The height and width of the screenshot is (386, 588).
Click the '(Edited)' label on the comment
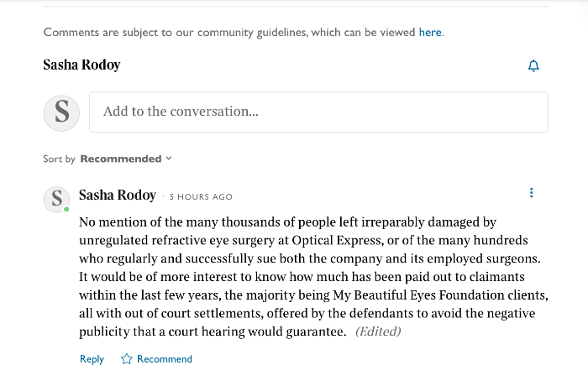[x=378, y=331]
